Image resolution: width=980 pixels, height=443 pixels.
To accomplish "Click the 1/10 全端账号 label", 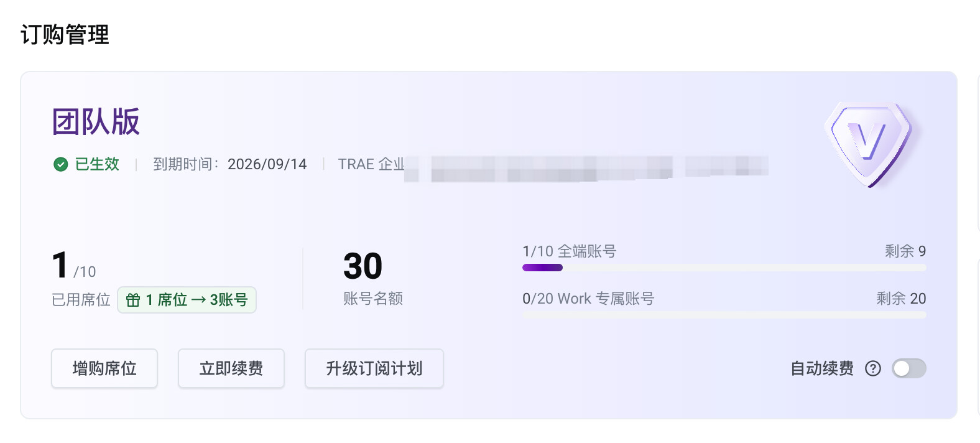I will (570, 251).
